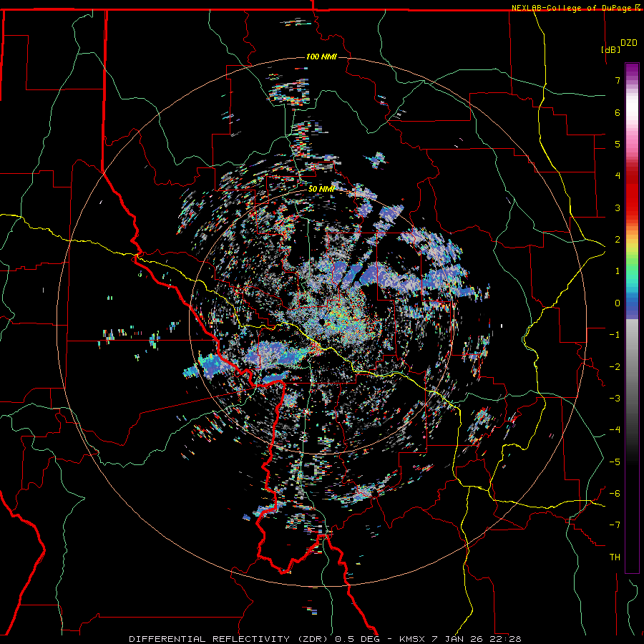
Task: Click the 6 value on the dB scale
Action: 618,112
